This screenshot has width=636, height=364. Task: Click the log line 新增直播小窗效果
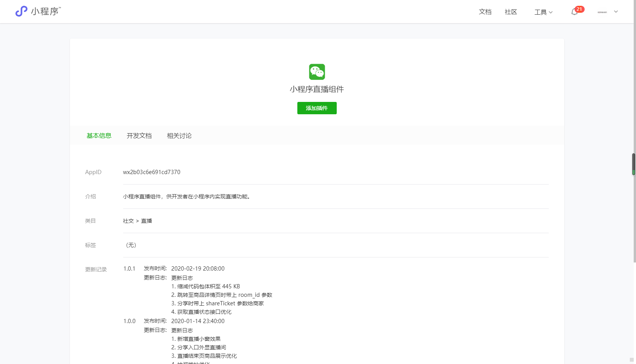[196, 339]
